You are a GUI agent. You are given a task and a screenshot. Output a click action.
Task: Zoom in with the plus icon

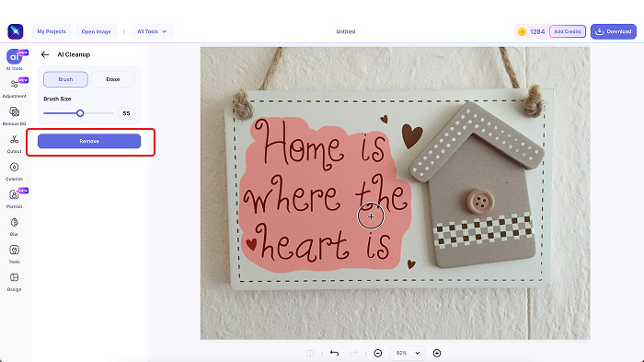437,353
